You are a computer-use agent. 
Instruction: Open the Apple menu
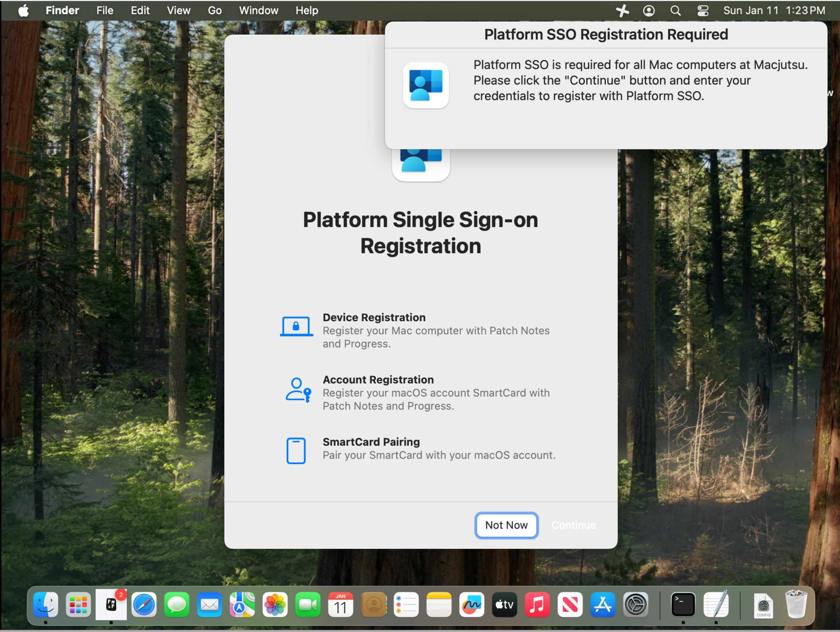click(x=24, y=10)
